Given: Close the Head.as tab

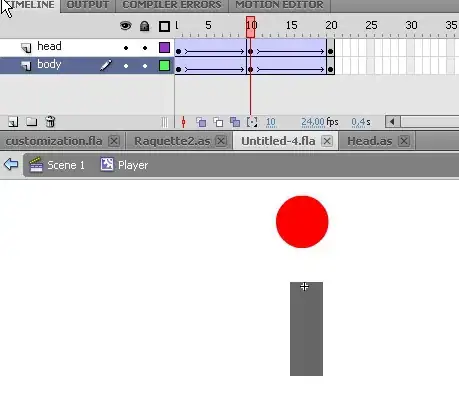Looking at the screenshot, I should tap(404, 141).
